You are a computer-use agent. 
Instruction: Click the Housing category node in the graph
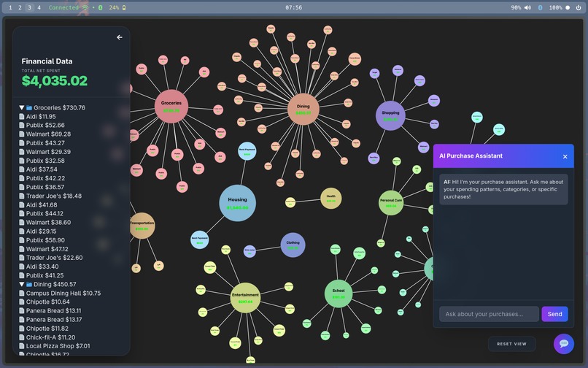237,203
